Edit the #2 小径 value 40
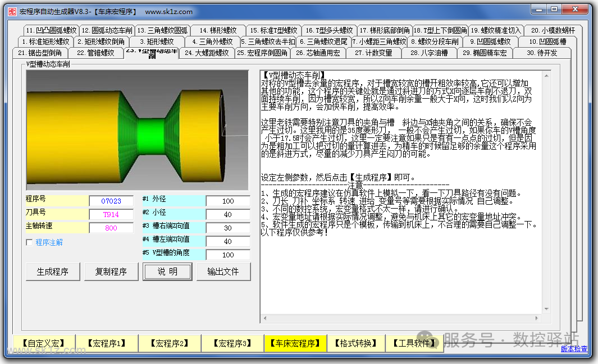Viewport: 598px width, 364px height. pyautogui.click(x=228, y=214)
